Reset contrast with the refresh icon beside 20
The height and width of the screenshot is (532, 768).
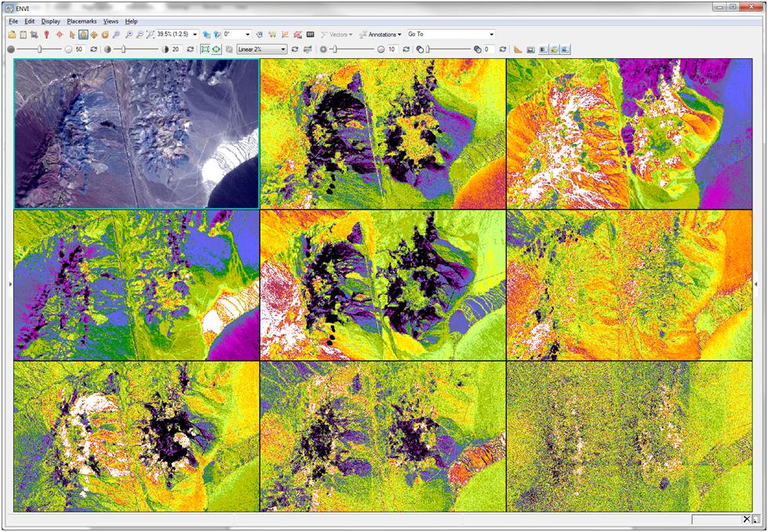(x=191, y=49)
